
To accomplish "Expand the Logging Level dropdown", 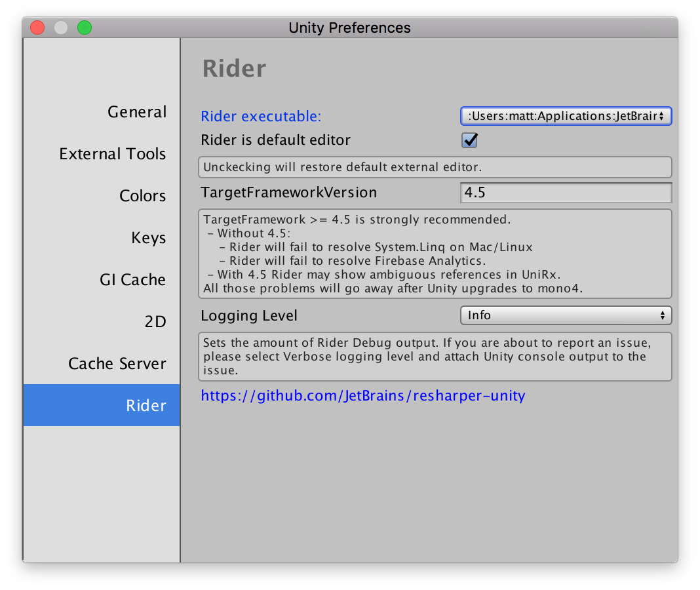I will coord(566,315).
